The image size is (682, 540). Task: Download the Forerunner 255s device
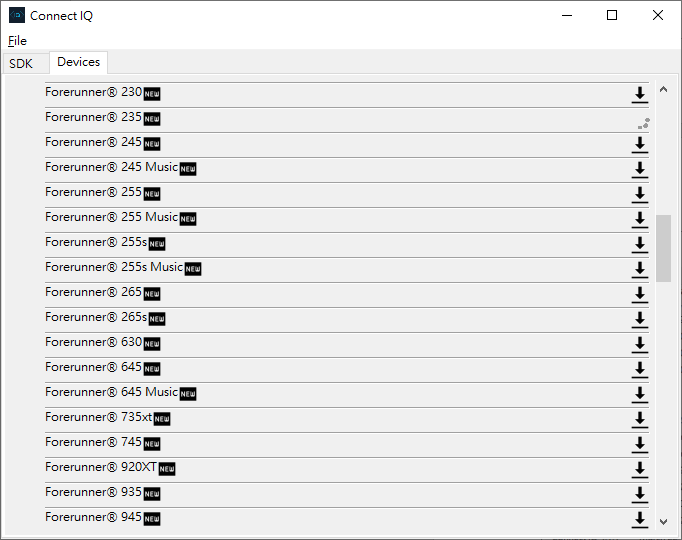(639, 244)
